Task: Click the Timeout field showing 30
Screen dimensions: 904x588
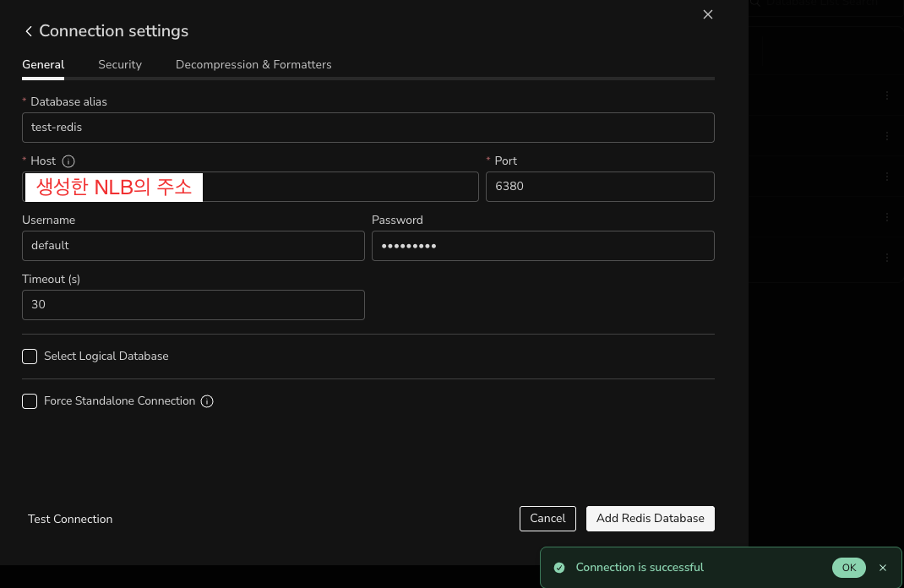Action: click(193, 305)
